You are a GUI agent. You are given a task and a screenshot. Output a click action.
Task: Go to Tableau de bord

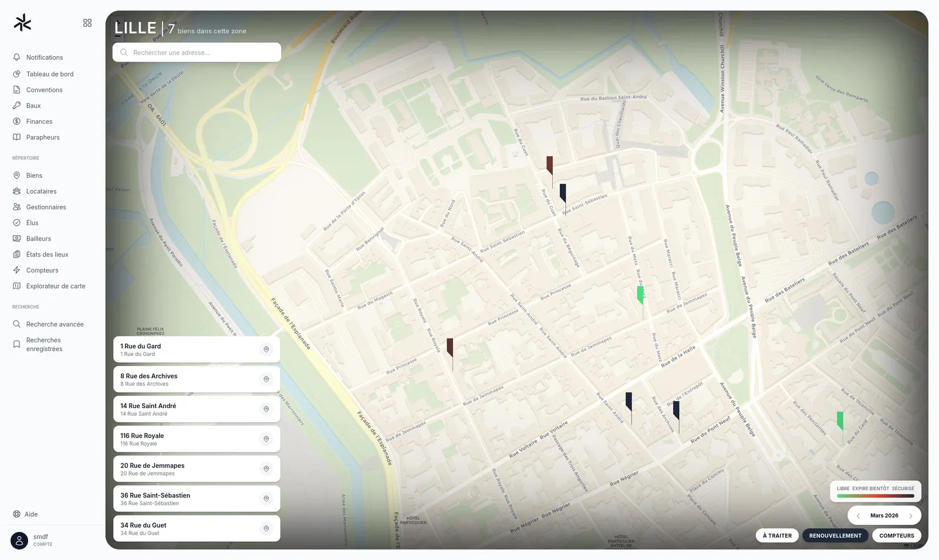pos(50,74)
